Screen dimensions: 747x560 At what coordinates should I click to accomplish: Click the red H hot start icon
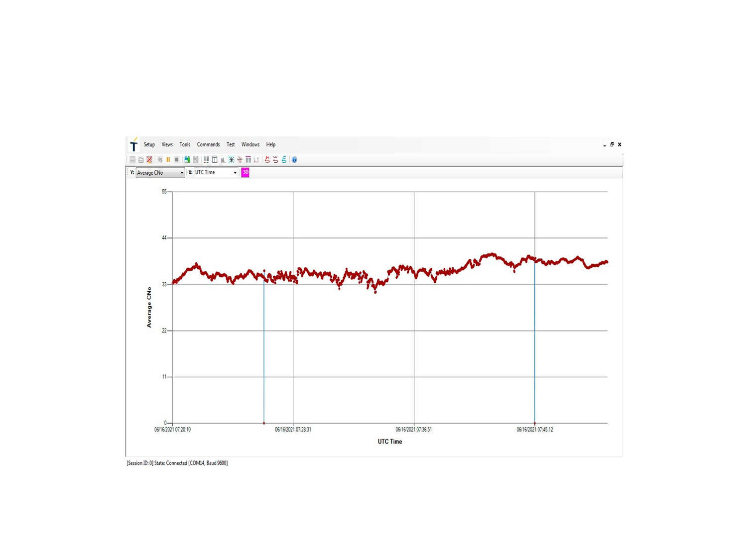click(267, 160)
